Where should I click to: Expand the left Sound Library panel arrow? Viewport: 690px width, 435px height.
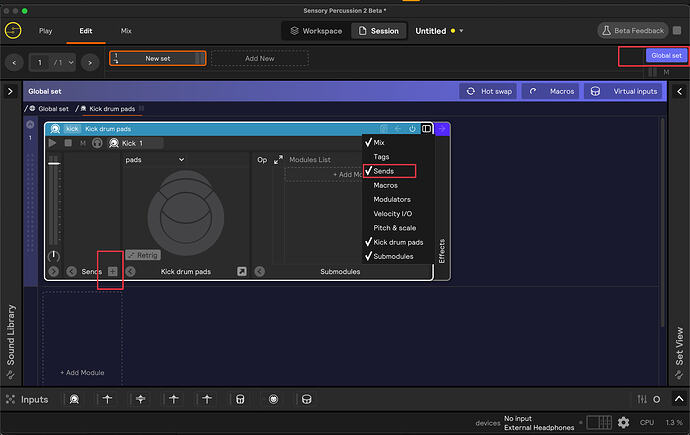click(x=10, y=91)
